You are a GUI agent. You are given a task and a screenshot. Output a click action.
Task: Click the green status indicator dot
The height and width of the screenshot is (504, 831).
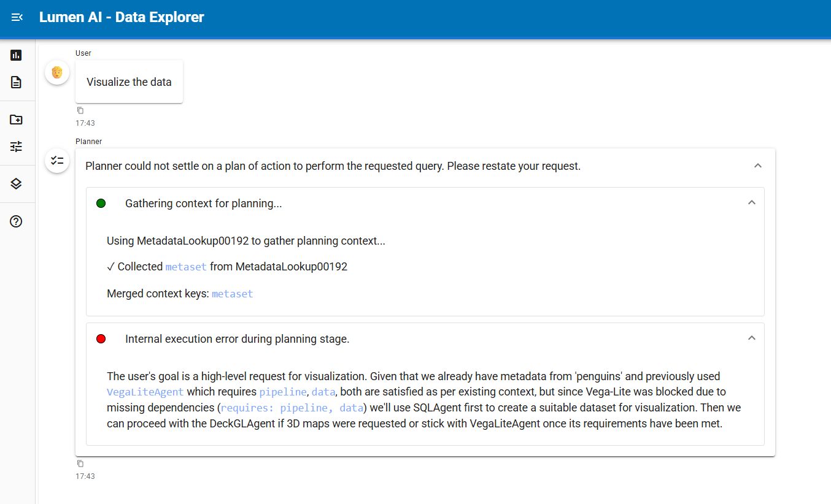101,204
